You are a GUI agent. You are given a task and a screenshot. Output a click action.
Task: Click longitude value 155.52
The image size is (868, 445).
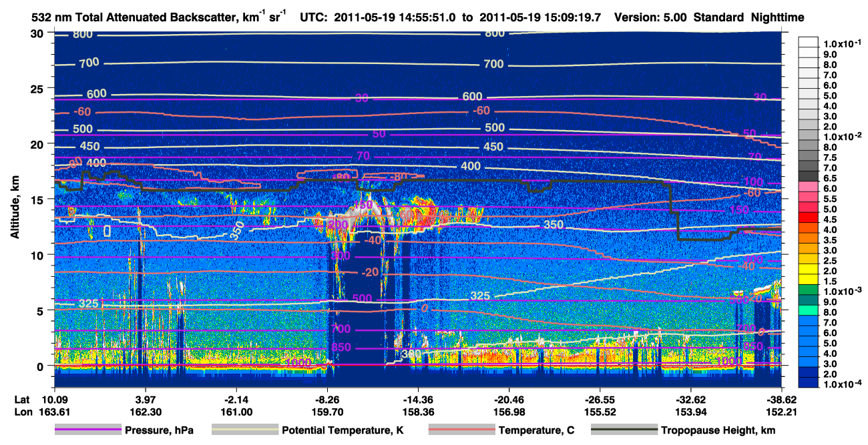(600, 412)
